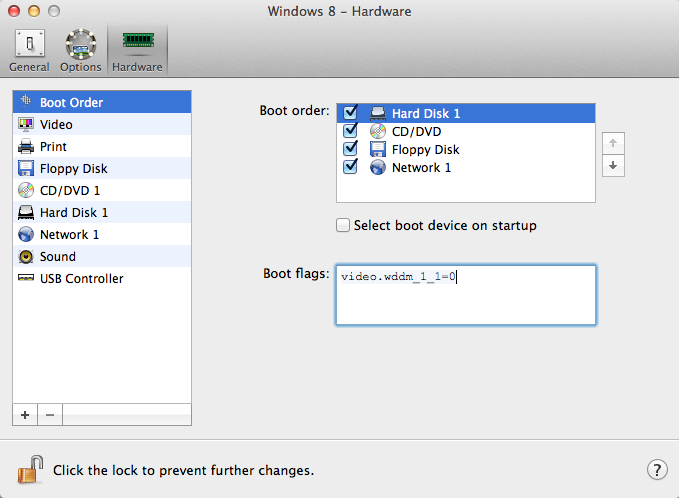Move selected boot device down
Viewport: 679px width, 498px height.
click(613, 165)
